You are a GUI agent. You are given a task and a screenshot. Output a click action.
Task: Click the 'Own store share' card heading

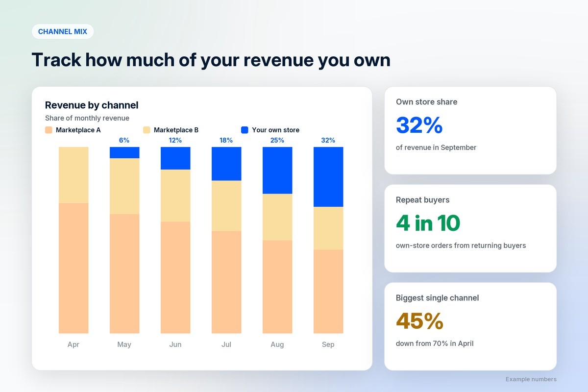pyautogui.click(x=427, y=102)
